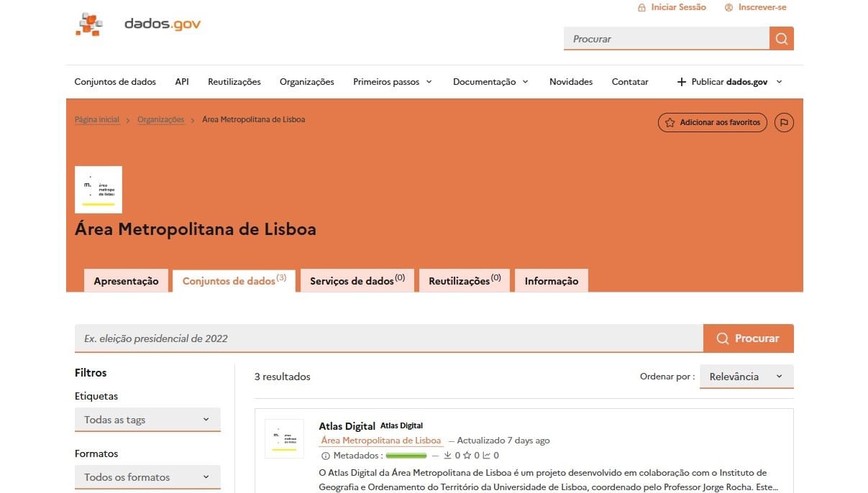Click the 'Ordenar por :' label
The height and width of the screenshot is (493, 868).
coord(667,377)
